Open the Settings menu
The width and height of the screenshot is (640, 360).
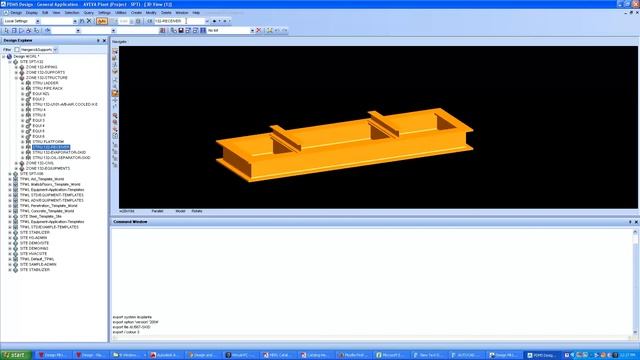pyautogui.click(x=104, y=13)
